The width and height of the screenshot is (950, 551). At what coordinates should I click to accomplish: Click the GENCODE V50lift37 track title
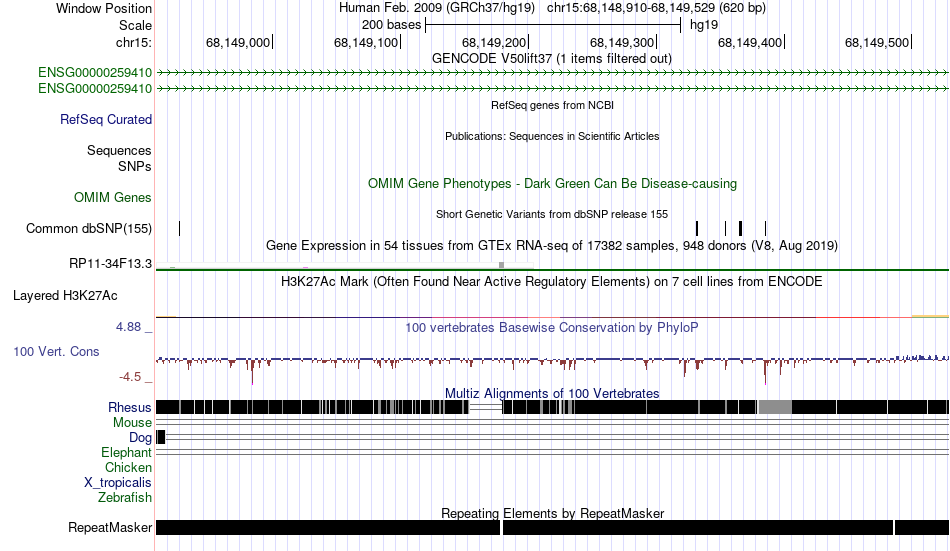(x=552, y=59)
